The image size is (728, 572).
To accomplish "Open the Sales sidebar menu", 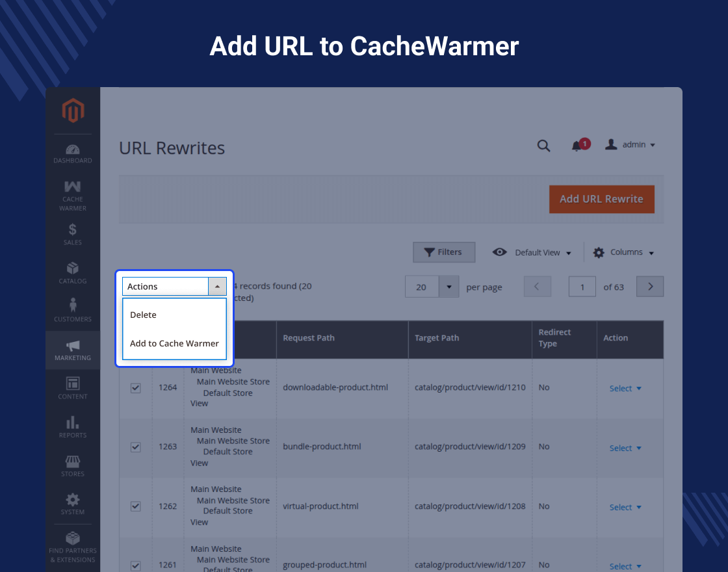I will [x=73, y=234].
